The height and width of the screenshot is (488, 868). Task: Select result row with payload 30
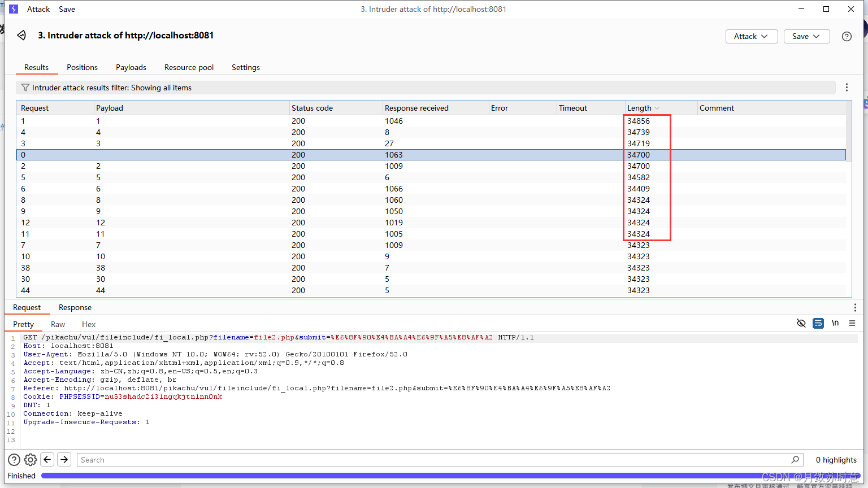(431, 279)
